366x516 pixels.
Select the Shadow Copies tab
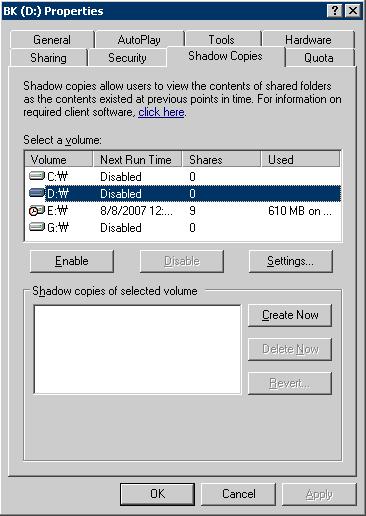click(225, 56)
